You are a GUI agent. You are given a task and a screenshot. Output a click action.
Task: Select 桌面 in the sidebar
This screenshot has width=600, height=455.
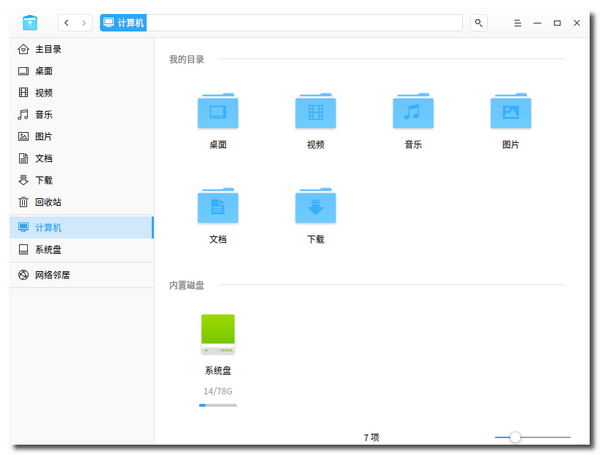(x=82, y=71)
